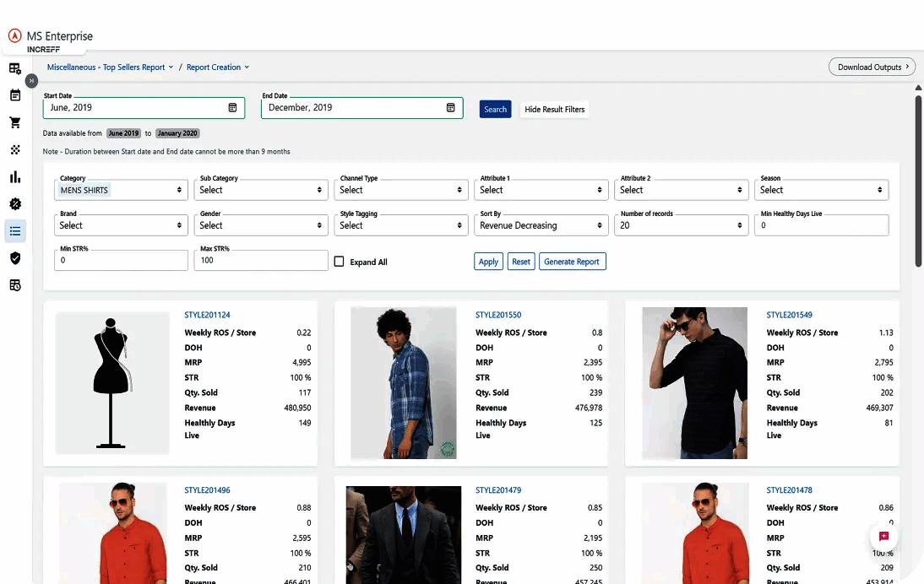
Task: Open the Category MENS SHIRTS dropdown
Action: [121, 190]
